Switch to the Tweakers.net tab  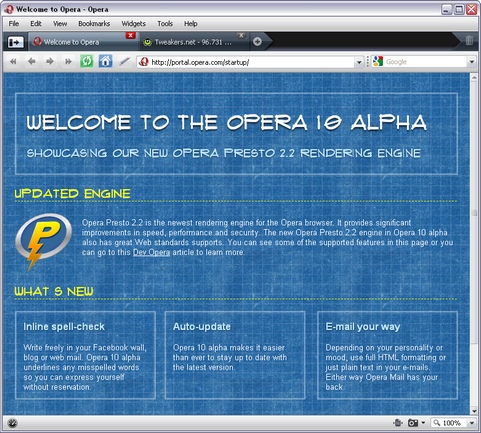click(x=193, y=42)
